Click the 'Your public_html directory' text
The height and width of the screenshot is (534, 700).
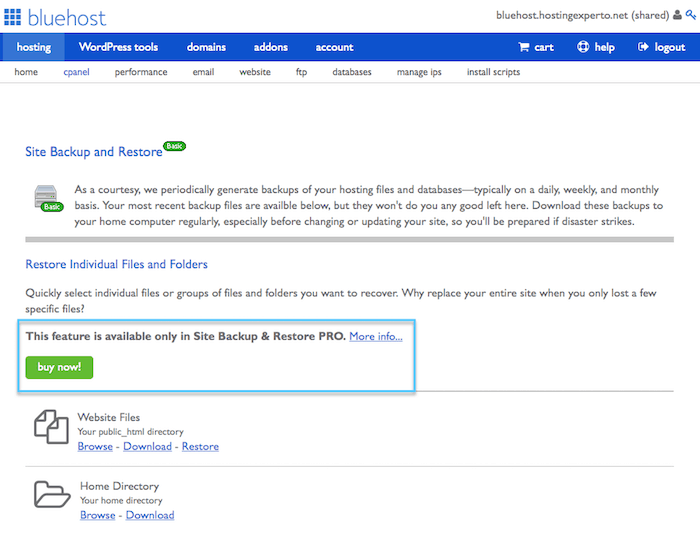coord(130,432)
